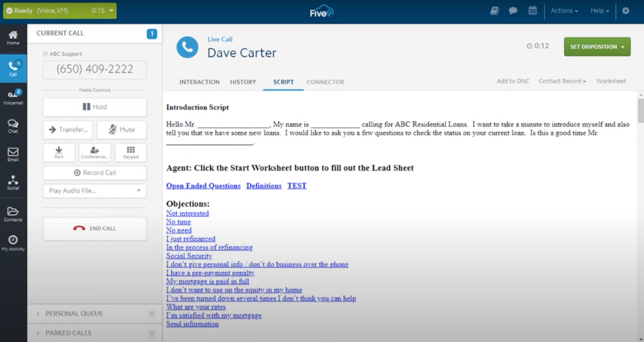Image resolution: width=644 pixels, height=342 pixels.
Task: Click the ABC Support campaign label
Action: (x=66, y=54)
